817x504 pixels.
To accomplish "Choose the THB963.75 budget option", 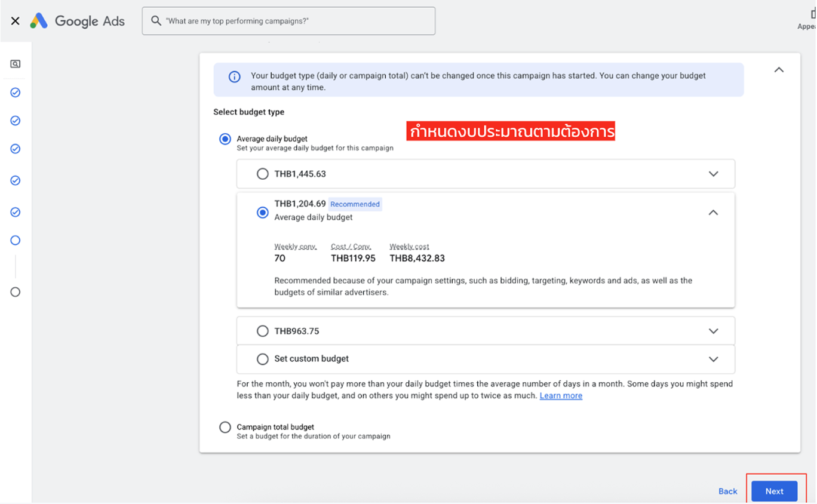I will coord(262,331).
